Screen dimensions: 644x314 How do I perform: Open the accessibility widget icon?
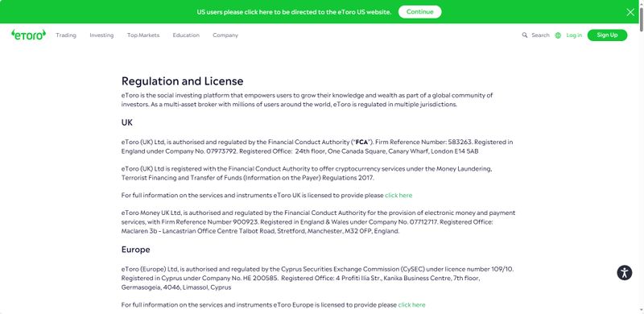coord(625,272)
